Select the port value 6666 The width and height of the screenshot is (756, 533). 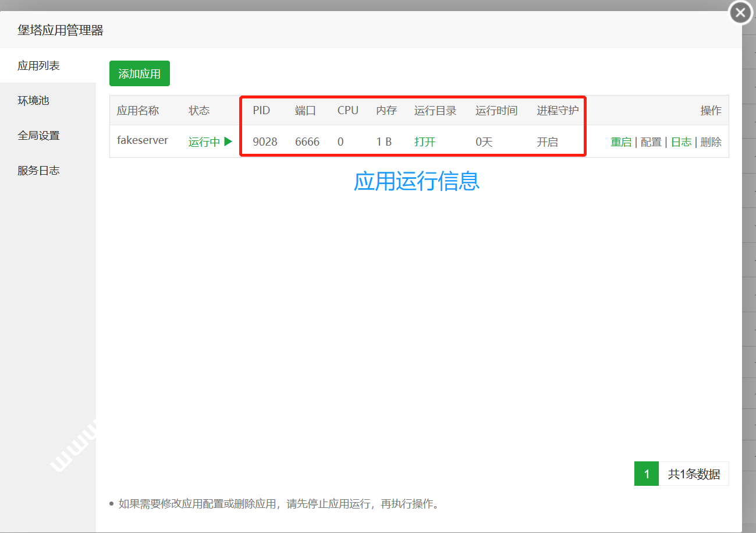pos(307,142)
